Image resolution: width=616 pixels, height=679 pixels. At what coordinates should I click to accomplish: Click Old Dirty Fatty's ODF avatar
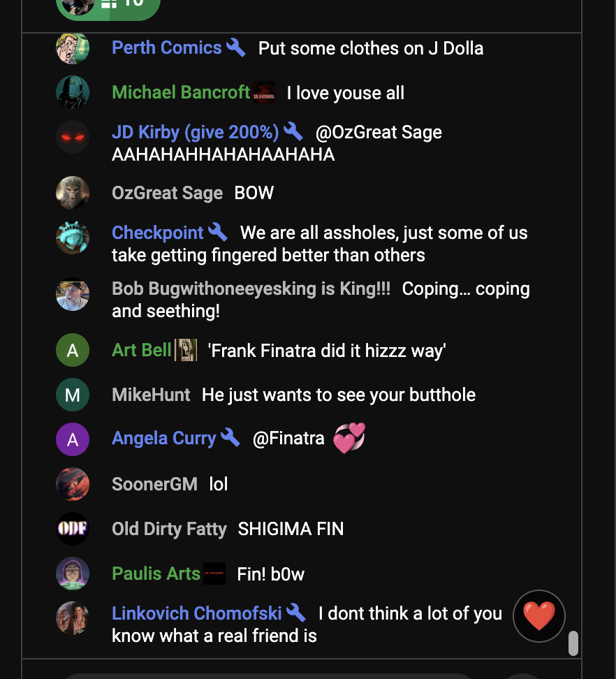tap(73, 528)
